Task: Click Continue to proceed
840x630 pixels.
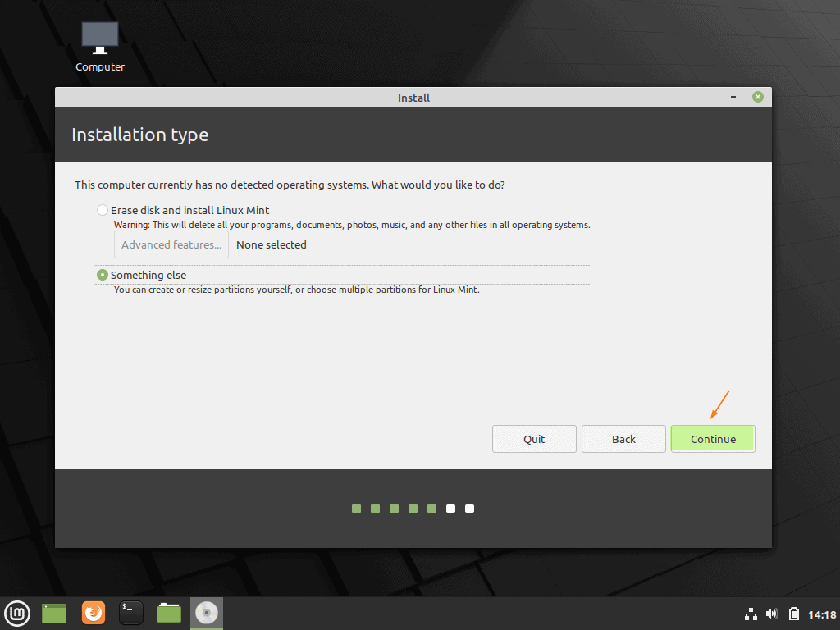Action: click(713, 439)
